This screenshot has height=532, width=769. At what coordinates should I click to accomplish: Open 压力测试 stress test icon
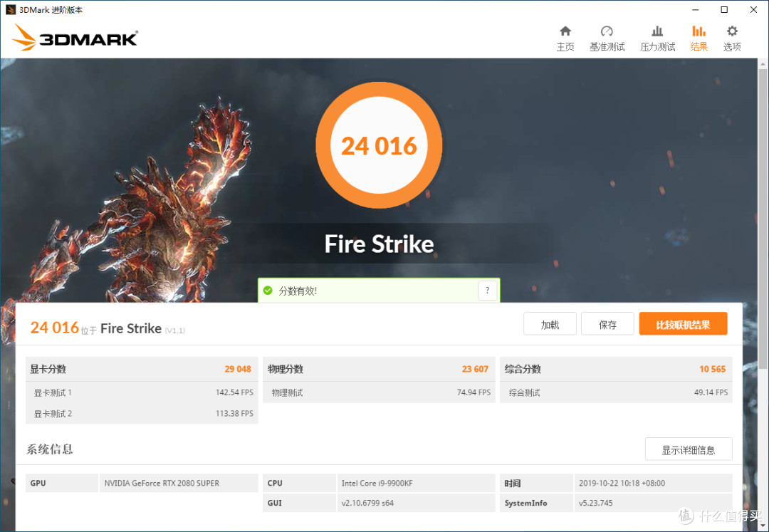pos(657,31)
